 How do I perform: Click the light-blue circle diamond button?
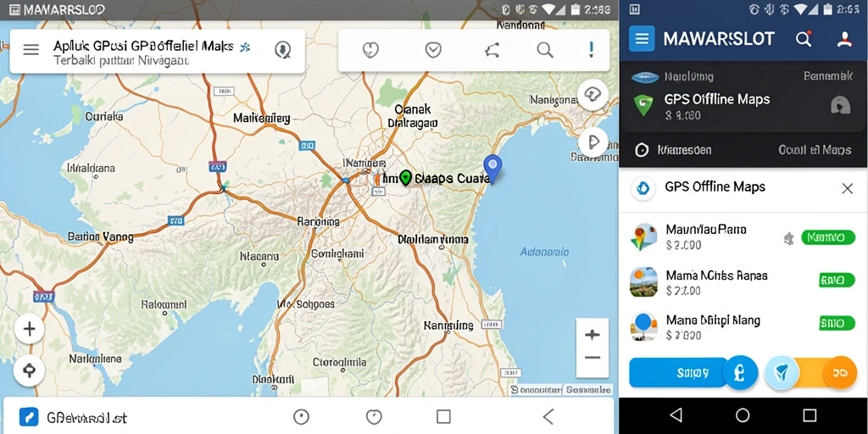[782, 373]
